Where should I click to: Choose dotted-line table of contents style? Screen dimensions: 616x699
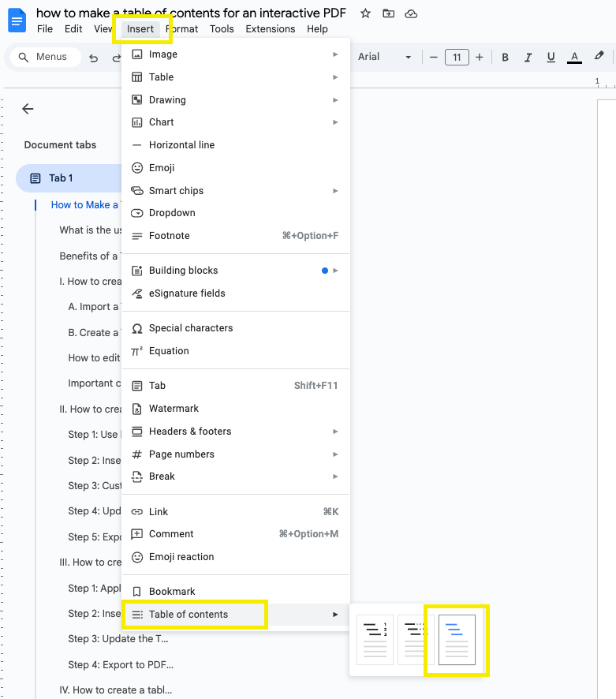416,640
